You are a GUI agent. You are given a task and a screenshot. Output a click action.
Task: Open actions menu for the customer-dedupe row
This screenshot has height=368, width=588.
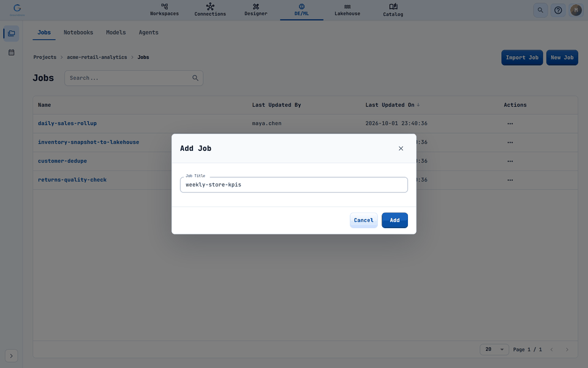(x=510, y=161)
